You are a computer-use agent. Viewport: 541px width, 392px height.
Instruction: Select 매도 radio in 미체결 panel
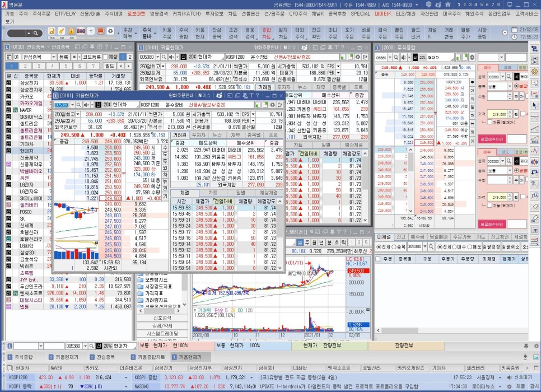pos(469,247)
